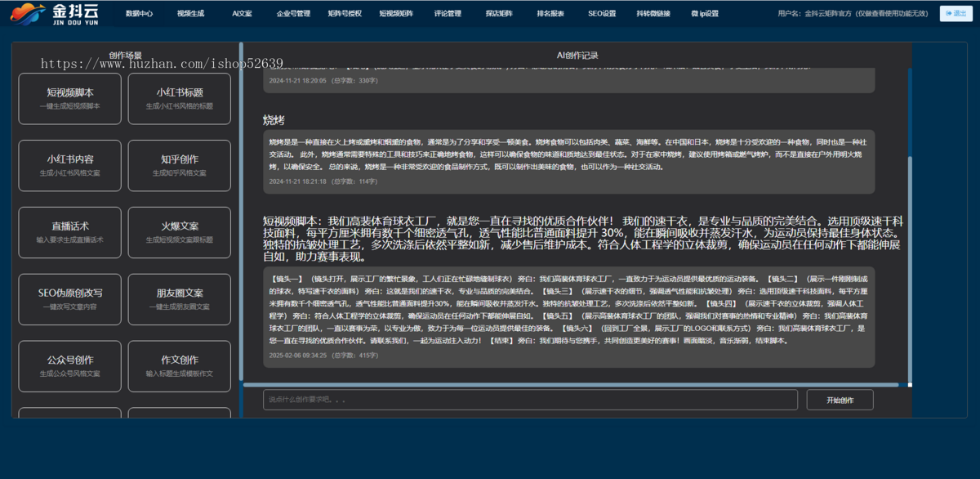Click the 短视频脚本 prompt about 高裴体育球衣工厂
The image size is (980, 479).
(583, 239)
